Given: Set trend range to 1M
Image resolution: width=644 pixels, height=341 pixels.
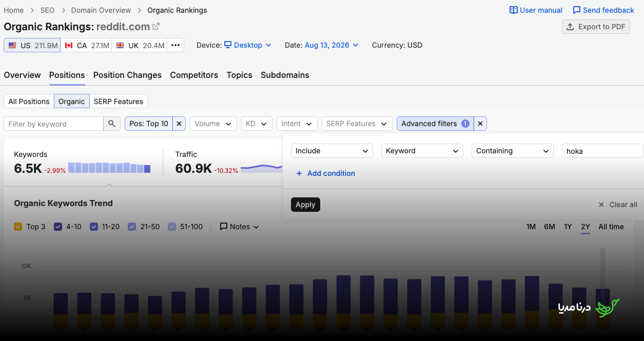Looking at the screenshot, I should click(531, 227).
